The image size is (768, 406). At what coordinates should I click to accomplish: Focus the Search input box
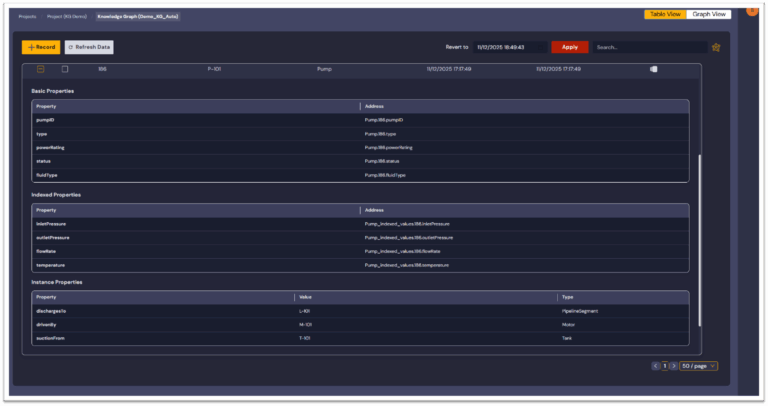point(648,47)
